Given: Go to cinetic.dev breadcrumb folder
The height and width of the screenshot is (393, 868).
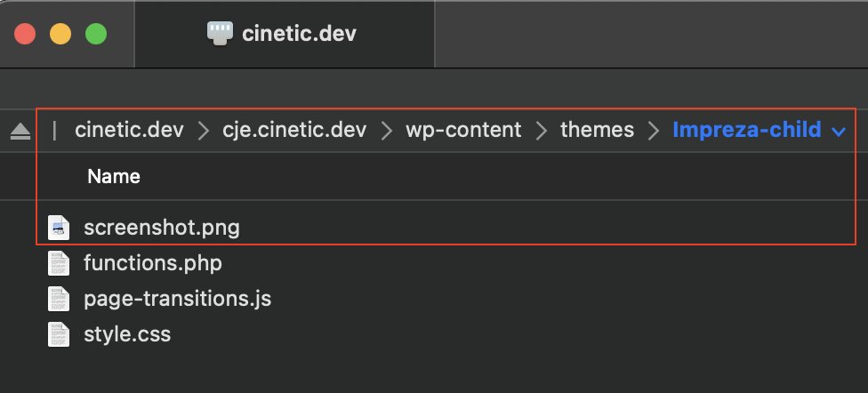Looking at the screenshot, I should click(x=129, y=131).
